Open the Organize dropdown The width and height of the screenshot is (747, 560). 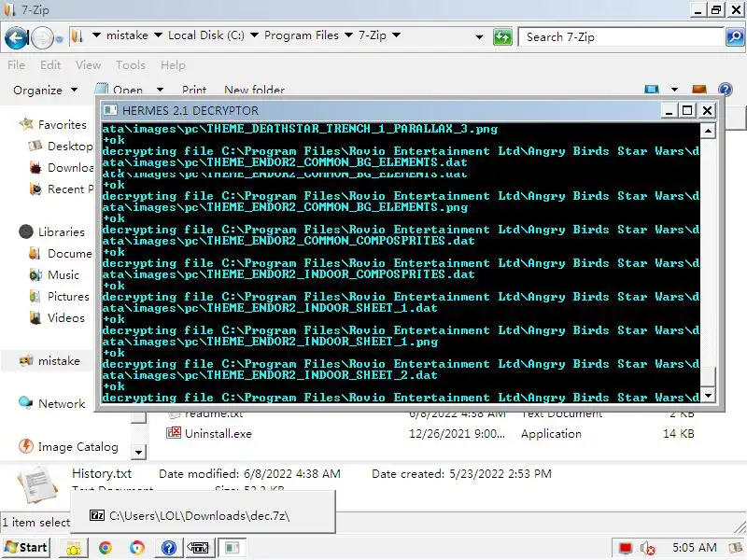click(x=45, y=90)
